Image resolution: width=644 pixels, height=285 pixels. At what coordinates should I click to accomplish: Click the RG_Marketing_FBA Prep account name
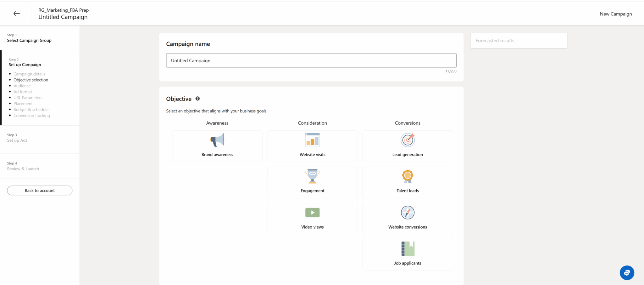pos(64,10)
